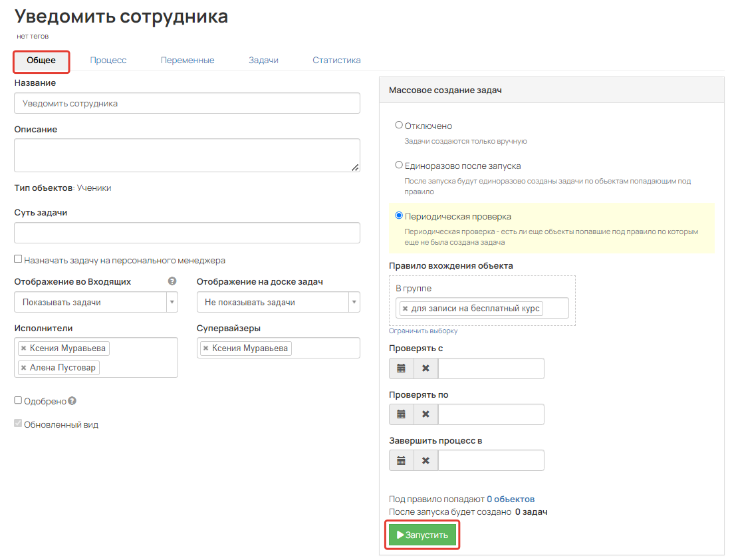Viewport: 730px width, 560px height.
Task: Expand the Отображение во Входящих dropdown
Action: 172,302
